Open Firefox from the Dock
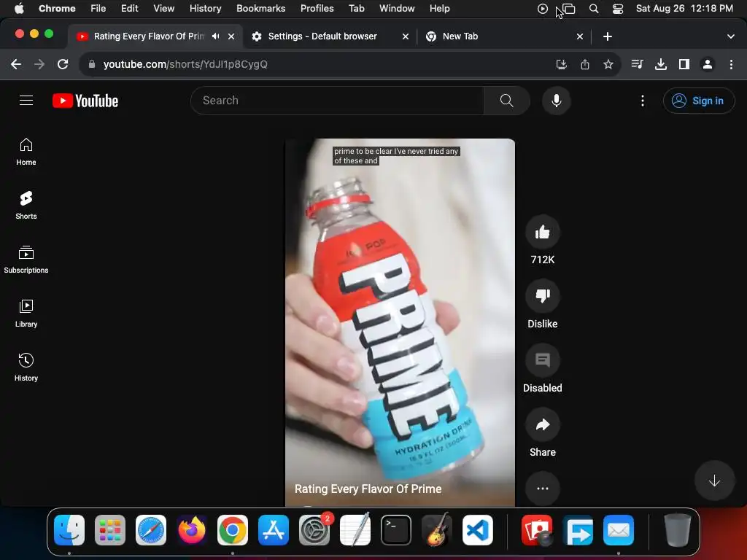 [x=192, y=530]
